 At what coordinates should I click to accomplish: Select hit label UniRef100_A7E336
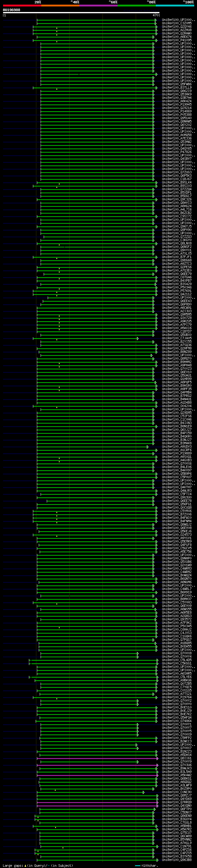[177, 139]
